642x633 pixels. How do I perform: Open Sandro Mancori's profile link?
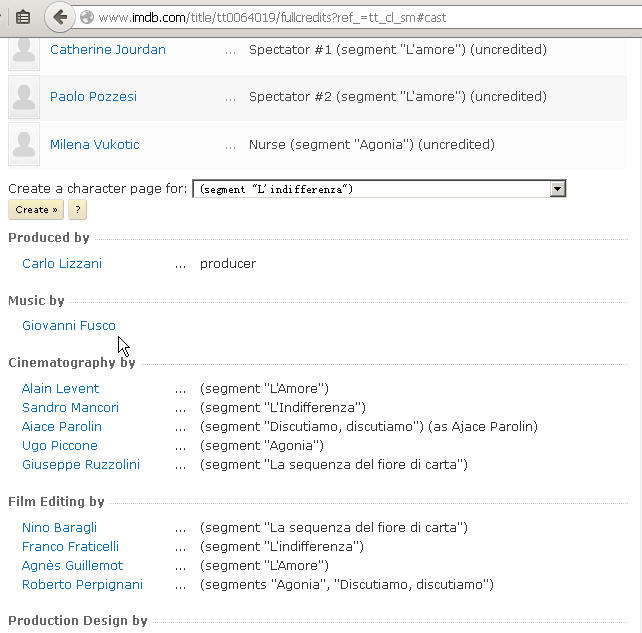70,407
